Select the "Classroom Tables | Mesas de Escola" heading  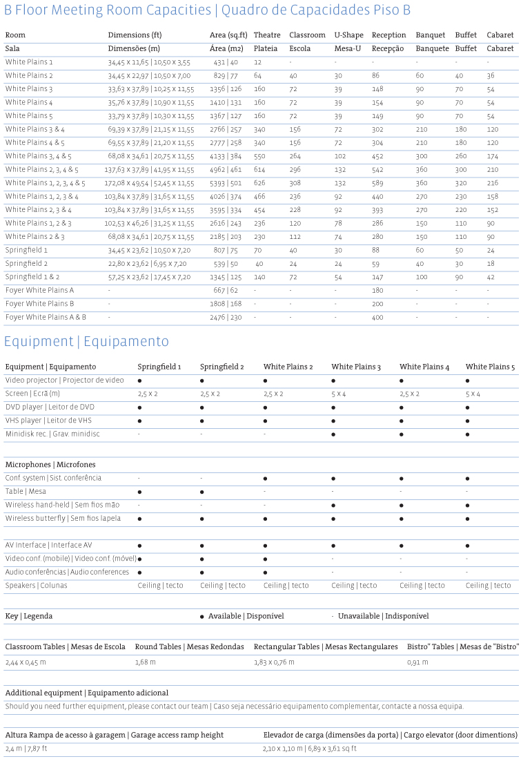(66, 646)
